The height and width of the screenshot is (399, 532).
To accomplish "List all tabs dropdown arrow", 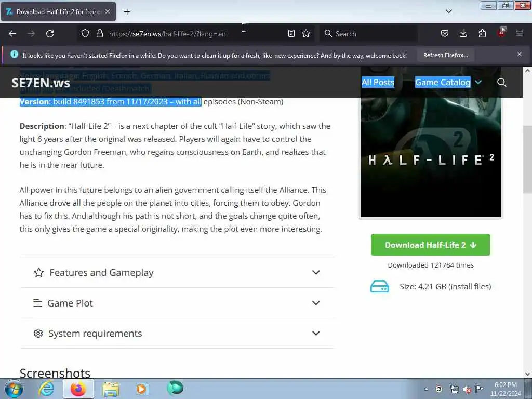I will click(449, 11).
